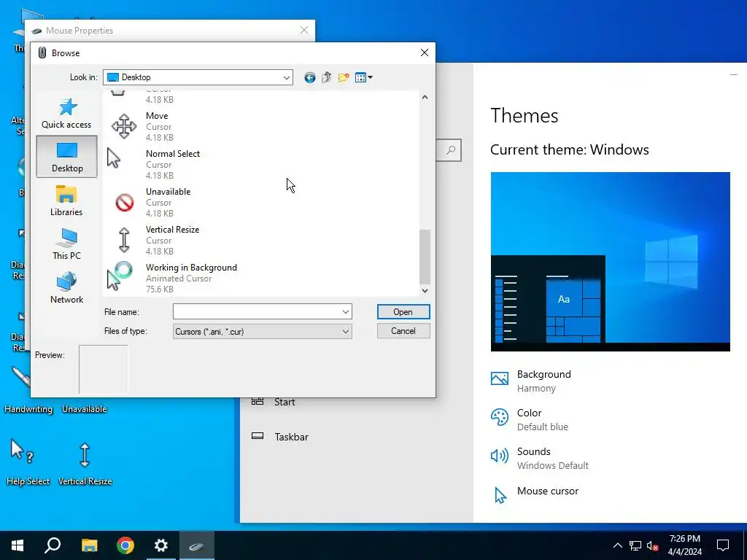Viewport: 747px width, 560px height.
Task: Select the Unavailable desktop icon label
Action: tap(85, 409)
